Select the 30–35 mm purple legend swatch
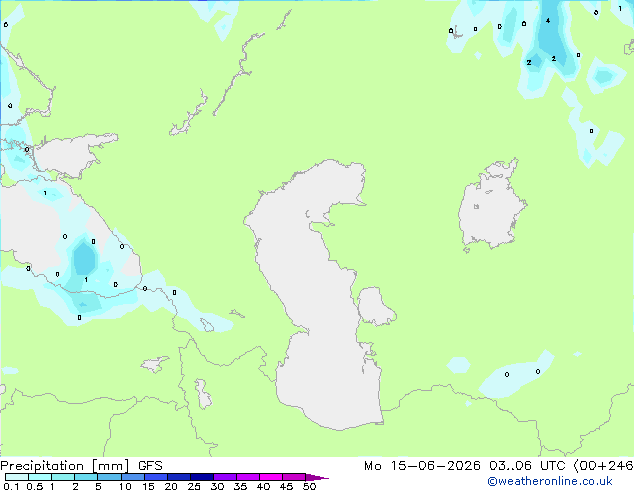The image size is (634, 490). point(225,477)
